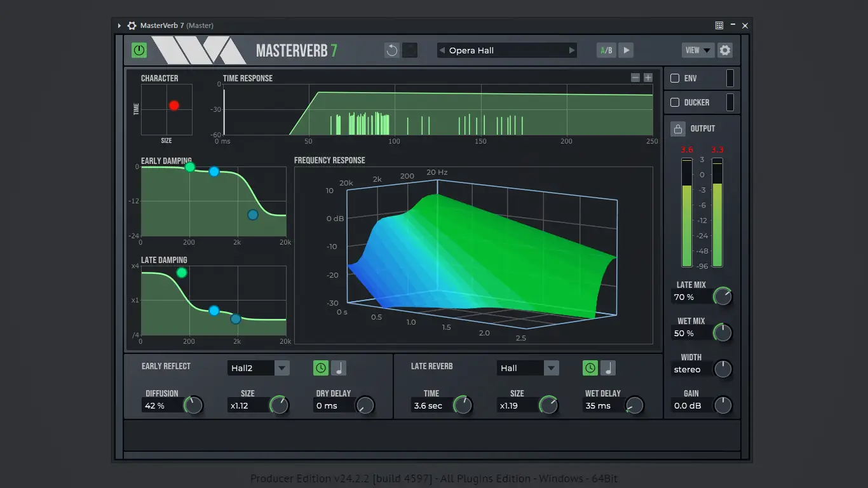This screenshot has height=488, width=868.
Task: Open the FL plugin options gear in title bar
Action: coord(132,25)
